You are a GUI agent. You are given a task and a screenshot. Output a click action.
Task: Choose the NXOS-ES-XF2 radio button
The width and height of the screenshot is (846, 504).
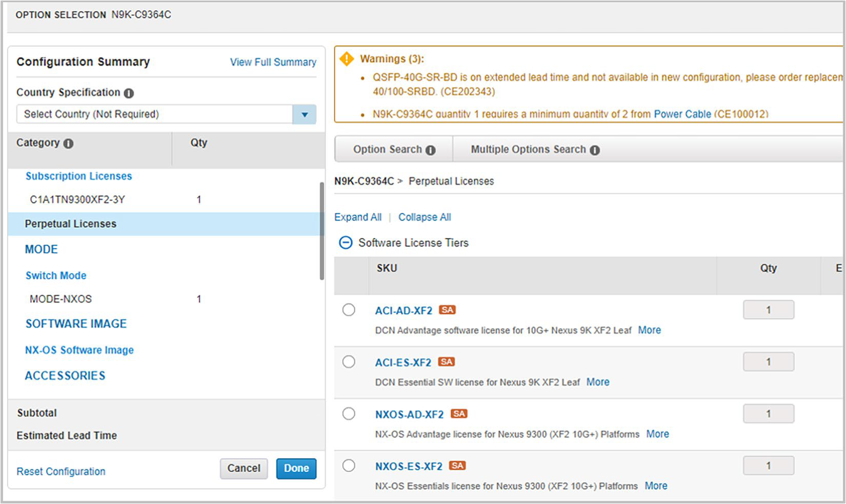click(349, 465)
